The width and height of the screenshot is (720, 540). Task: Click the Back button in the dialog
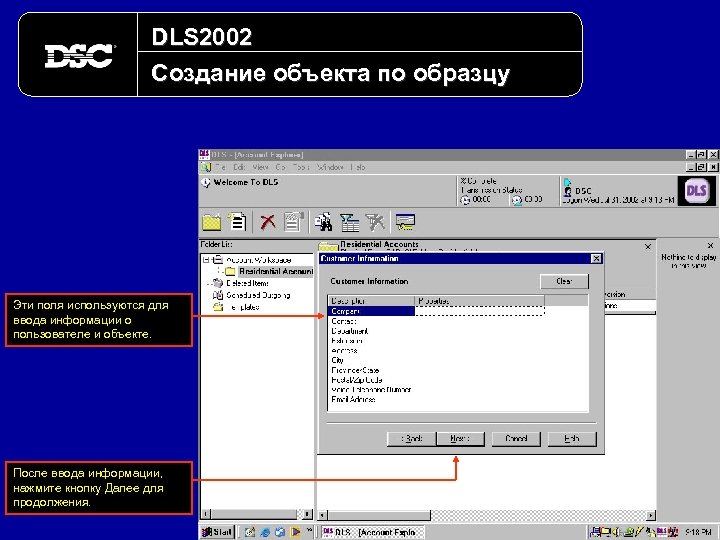click(411, 439)
